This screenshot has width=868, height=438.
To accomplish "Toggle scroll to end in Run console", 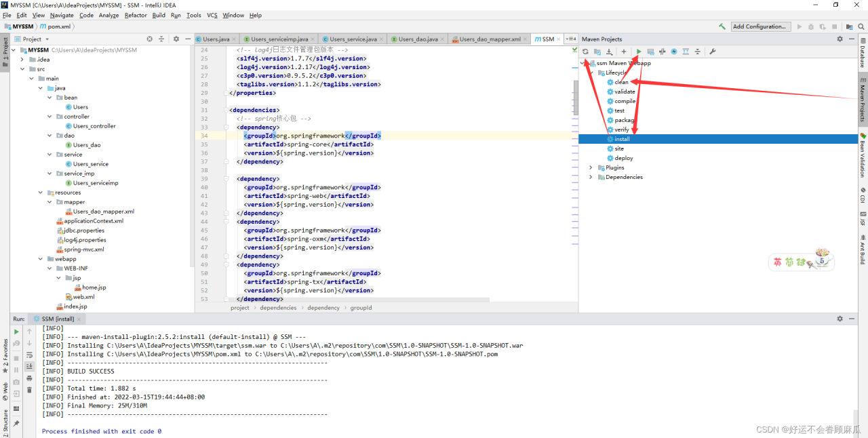I will coord(29,366).
